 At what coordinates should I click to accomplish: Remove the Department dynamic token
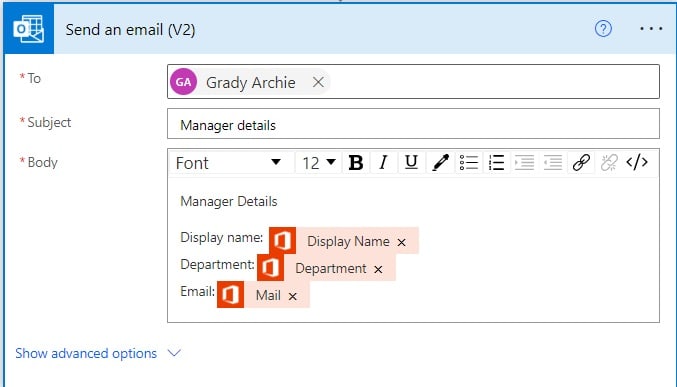click(x=378, y=270)
